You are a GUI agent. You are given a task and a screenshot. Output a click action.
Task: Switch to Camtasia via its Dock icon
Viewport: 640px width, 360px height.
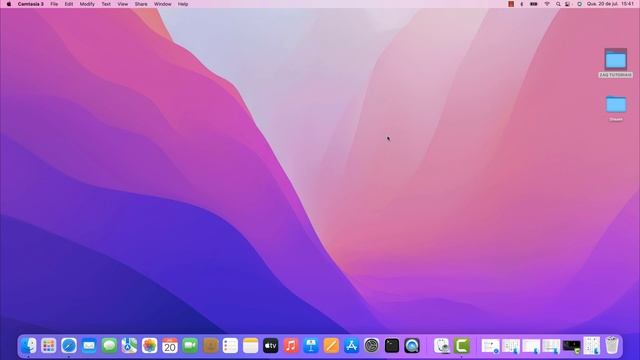pyautogui.click(x=462, y=346)
